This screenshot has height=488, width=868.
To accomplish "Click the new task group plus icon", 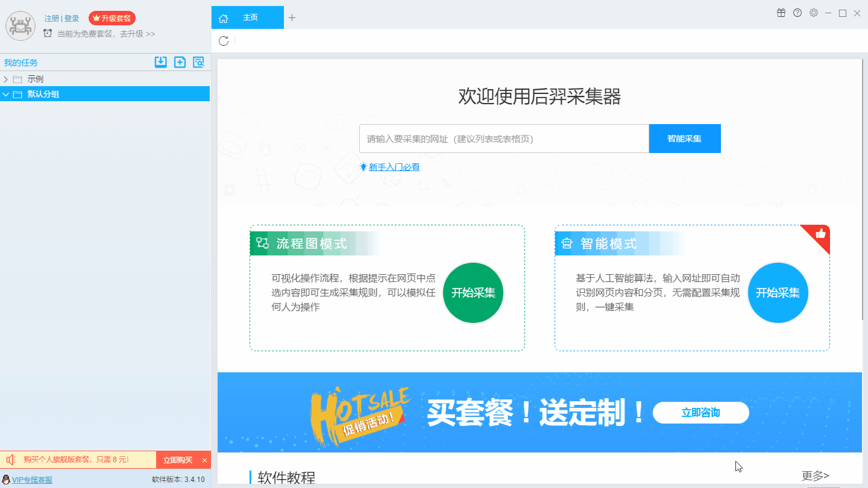I will (x=180, y=61).
